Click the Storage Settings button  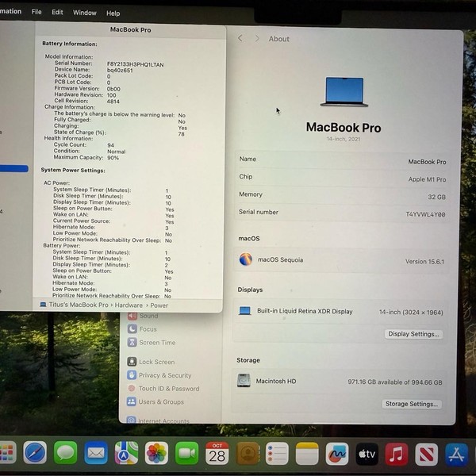click(411, 404)
